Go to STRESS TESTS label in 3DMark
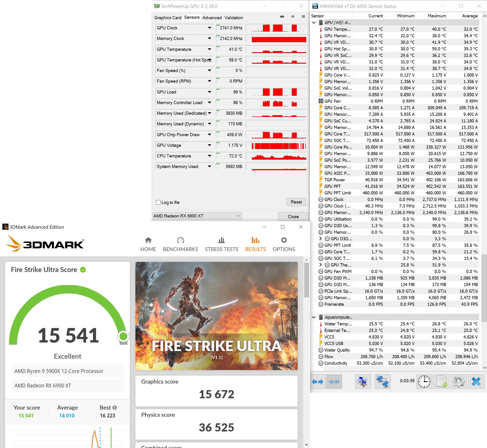The width and height of the screenshot is (487, 448). click(221, 249)
